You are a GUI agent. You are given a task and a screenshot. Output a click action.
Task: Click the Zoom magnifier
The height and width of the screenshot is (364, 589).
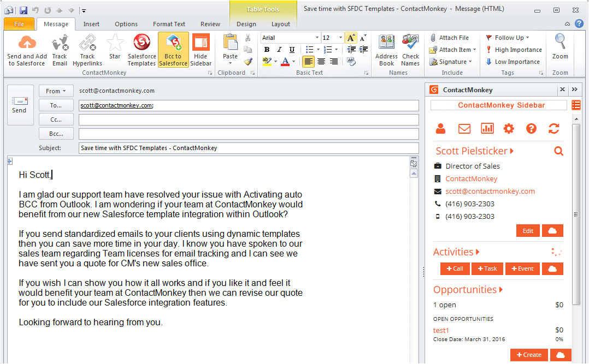coord(560,47)
